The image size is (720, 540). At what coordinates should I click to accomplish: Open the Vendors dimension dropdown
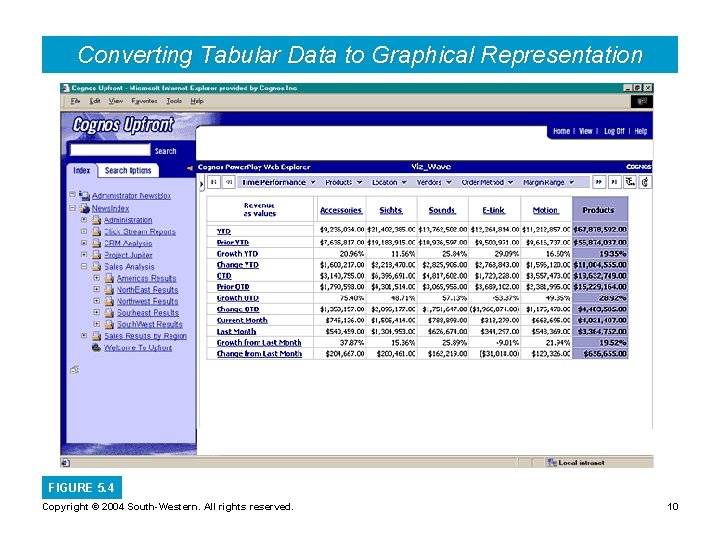point(449,182)
